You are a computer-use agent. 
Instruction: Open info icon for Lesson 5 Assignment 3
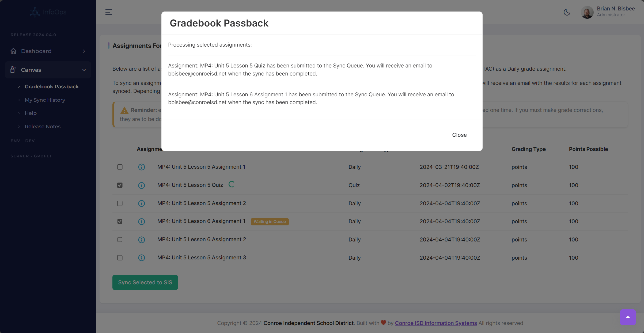pyautogui.click(x=142, y=258)
